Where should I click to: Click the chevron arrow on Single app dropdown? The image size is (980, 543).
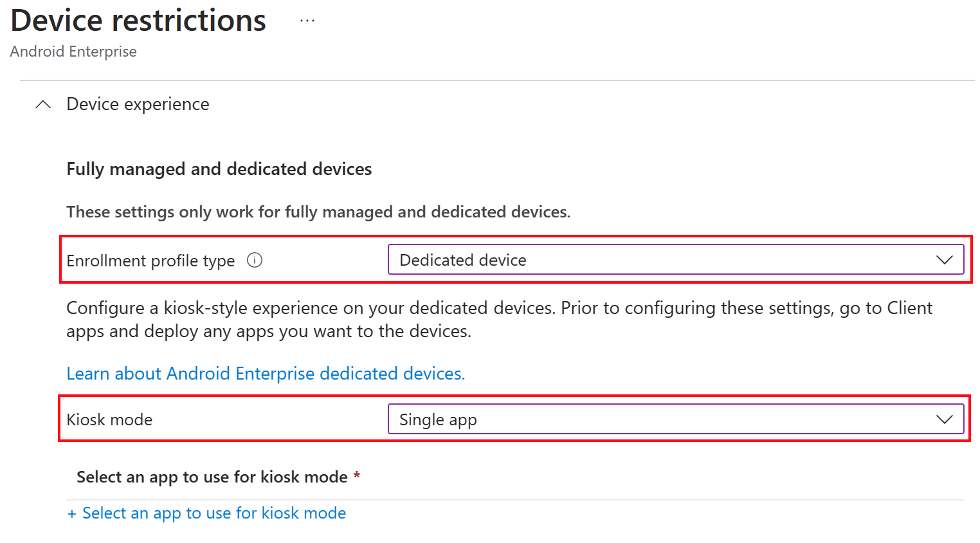pyautogui.click(x=944, y=419)
